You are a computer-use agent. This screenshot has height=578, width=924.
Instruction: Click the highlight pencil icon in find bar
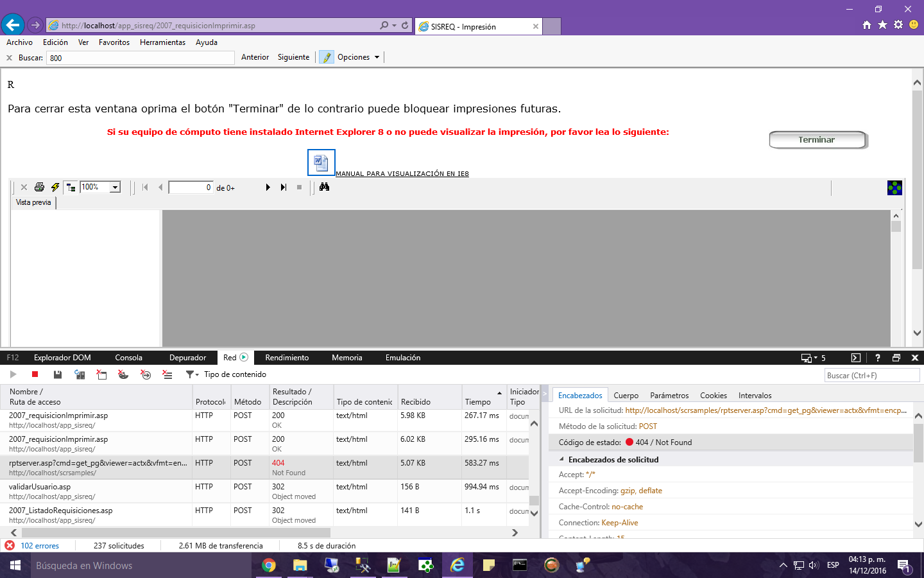(x=327, y=57)
